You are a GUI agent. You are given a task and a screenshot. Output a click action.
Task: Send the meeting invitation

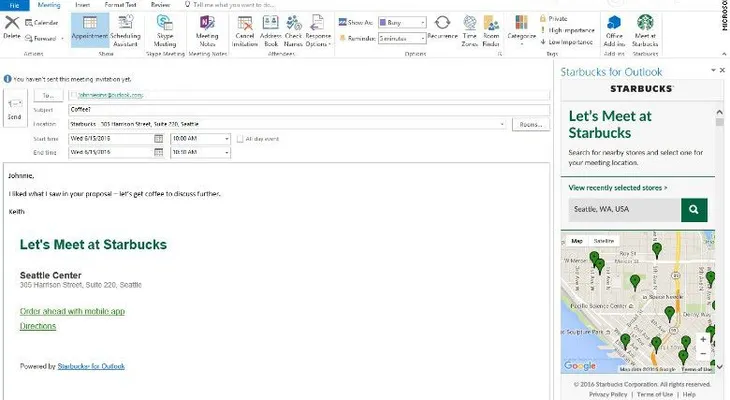[x=15, y=110]
